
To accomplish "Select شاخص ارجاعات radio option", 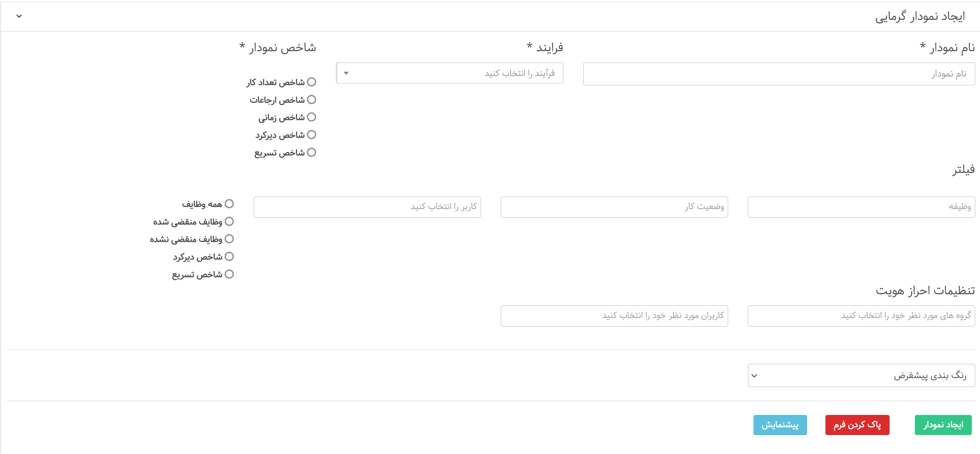I will click(312, 100).
